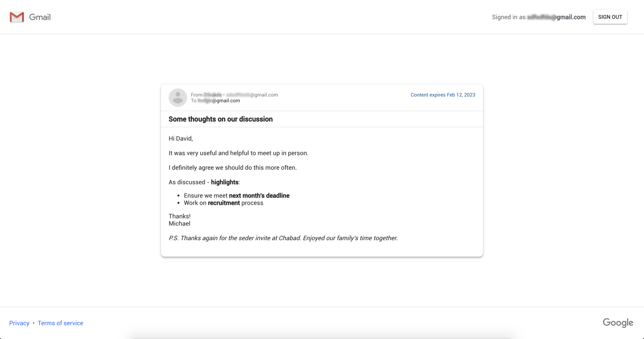Click the sender's gray avatar icon
The width and height of the screenshot is (644, 339).
tap(178, 98)
